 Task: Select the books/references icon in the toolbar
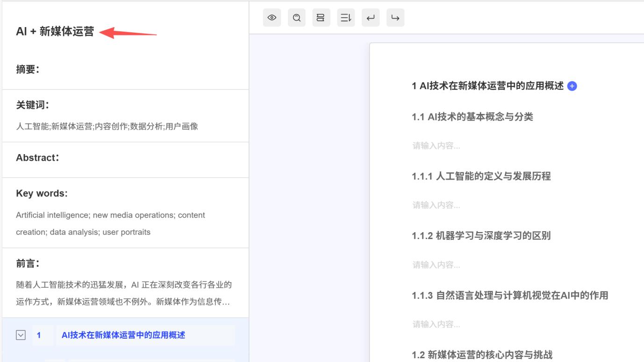(321, 18)
